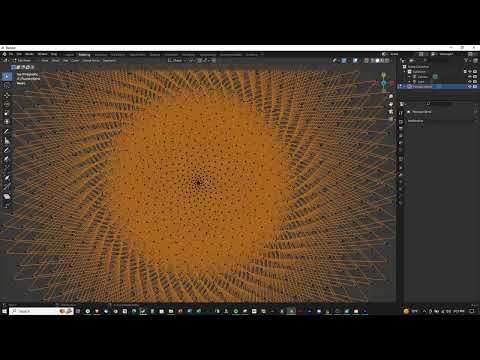Hide the Light object via eye icon
Screen dimensions: 480x360
point(470,81)
